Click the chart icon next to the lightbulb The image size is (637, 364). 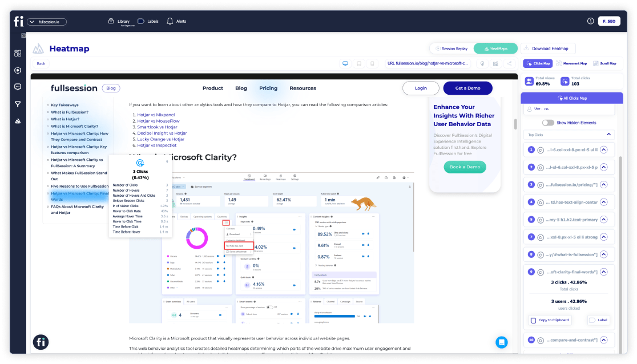pyautogui.click(x=495, y=64)
